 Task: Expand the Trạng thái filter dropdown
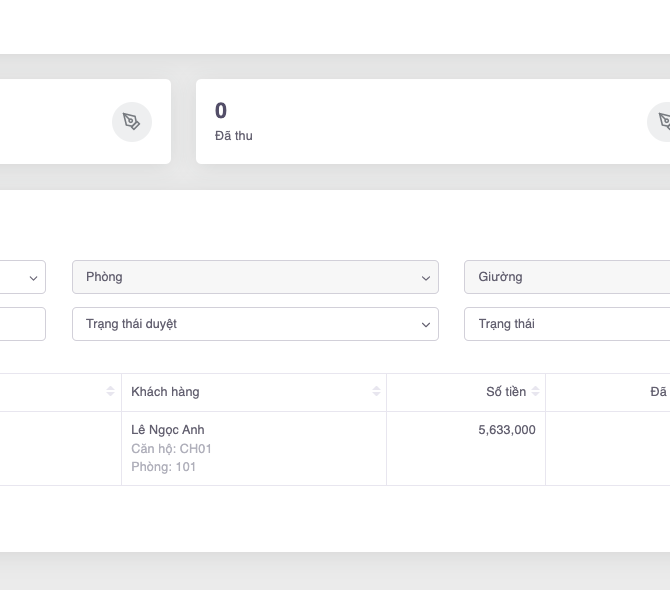point(566,324)
